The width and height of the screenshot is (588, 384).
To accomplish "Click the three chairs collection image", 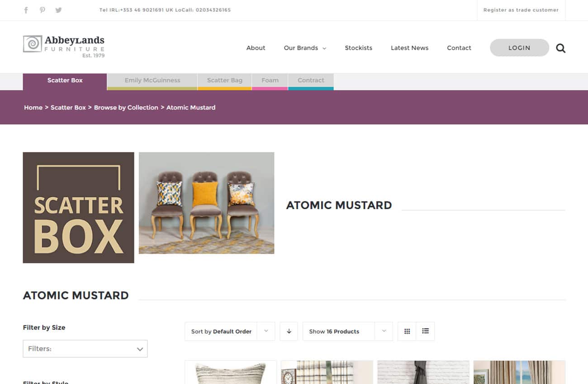I will pyautogui.click(x=206, y=203).
